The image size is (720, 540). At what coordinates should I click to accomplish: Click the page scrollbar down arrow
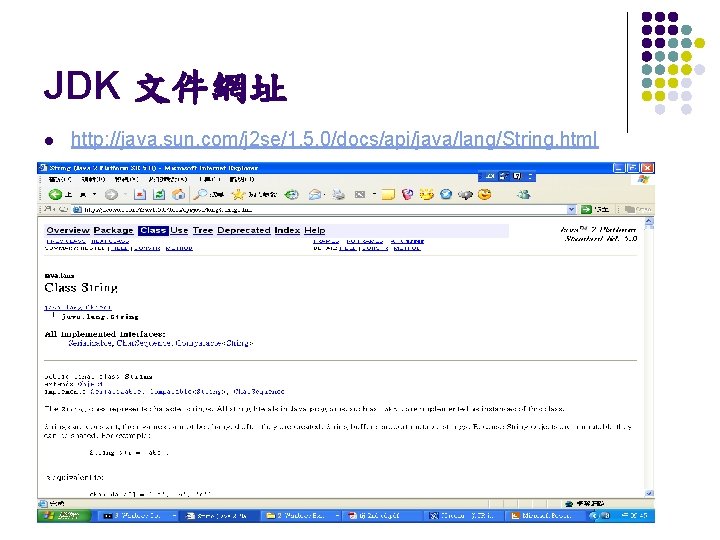pyautogui.click(x=649, y=494)
